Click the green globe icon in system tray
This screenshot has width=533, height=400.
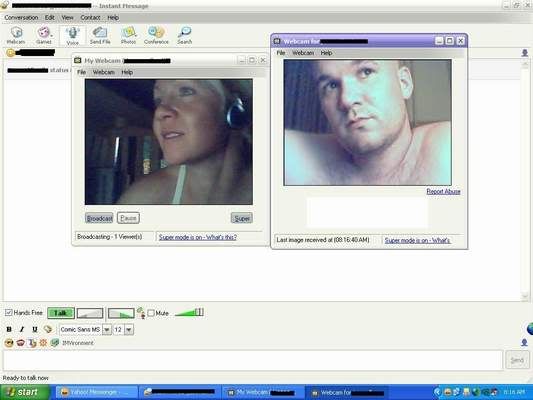coord(476,392)
